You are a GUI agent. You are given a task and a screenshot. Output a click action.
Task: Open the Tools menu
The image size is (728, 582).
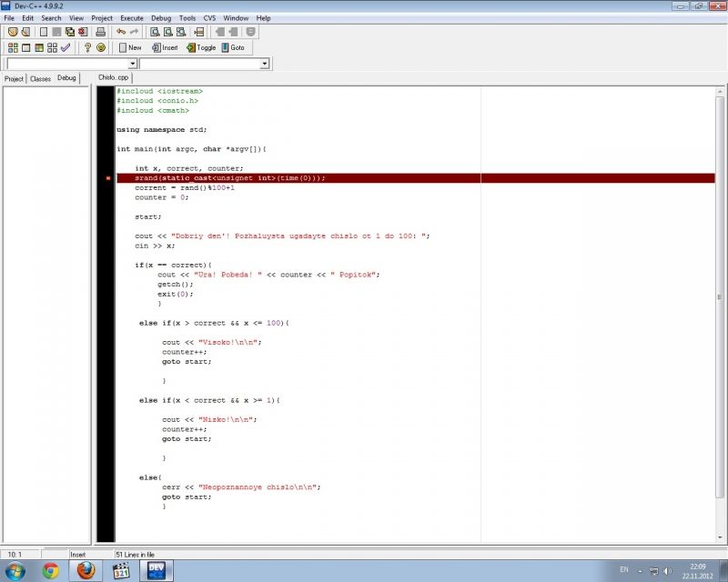point(187,18)
